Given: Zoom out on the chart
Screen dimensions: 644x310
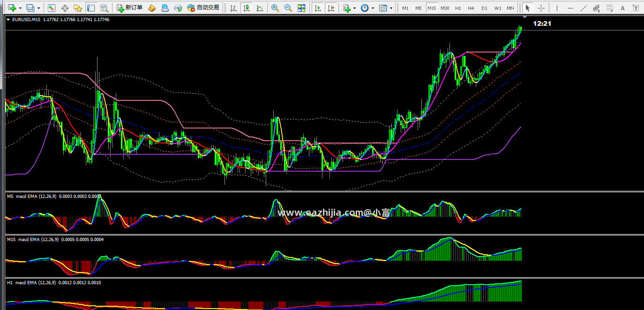Looking at the screenshot, I should (288, 8).
